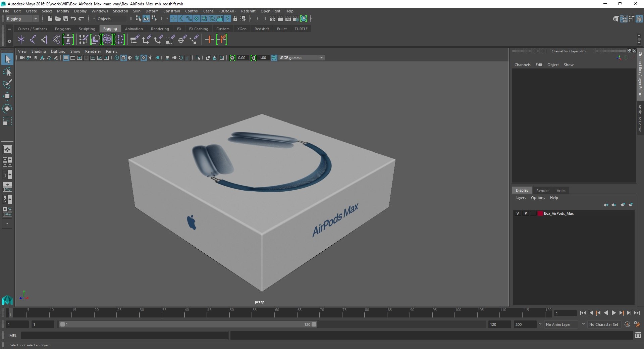Click the Orient Constraint shelf icon
Screen dimensions: 644x349
pos(158,40)
